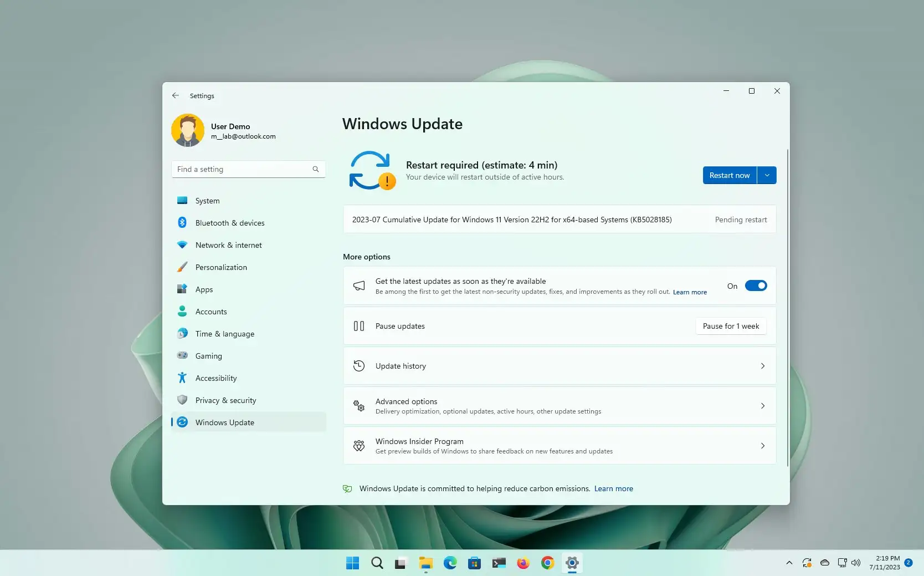
Task: Launch Firefox from taskbar
Action: [x=523, y=563]
